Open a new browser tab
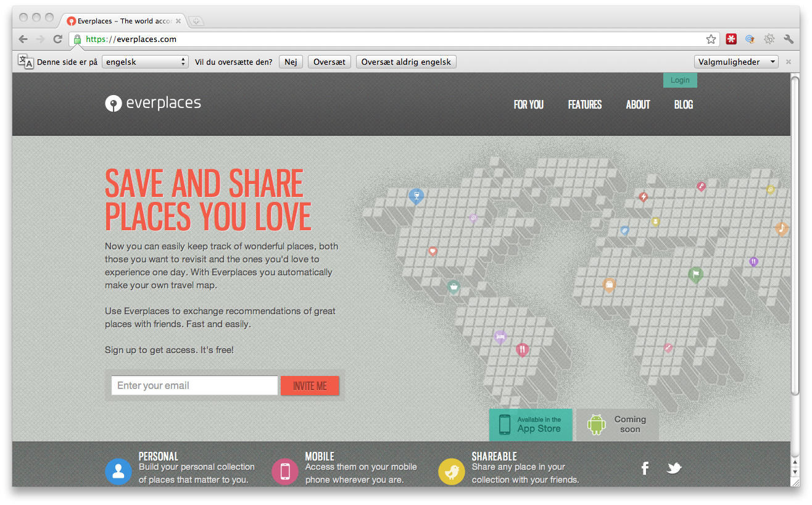Screen dimensions: 812x505 click(196, 21)
